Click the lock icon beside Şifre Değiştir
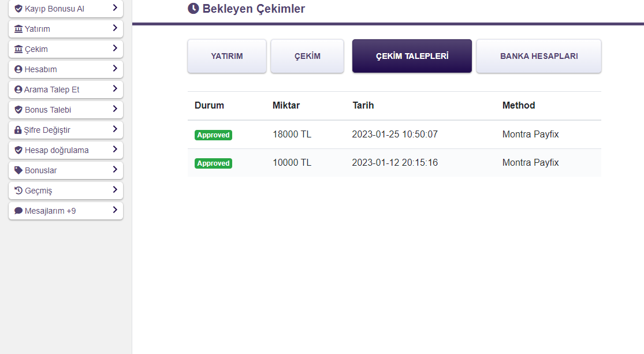The image size is (644, 354). pos(18,130)
